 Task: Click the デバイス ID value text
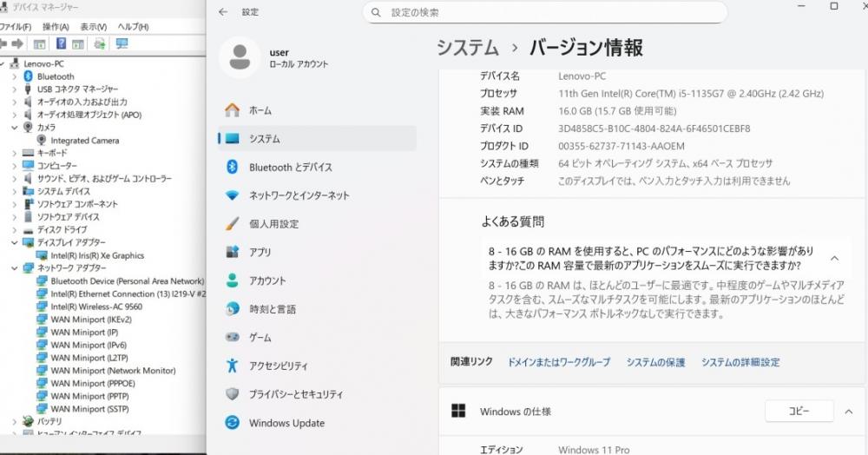654,129
